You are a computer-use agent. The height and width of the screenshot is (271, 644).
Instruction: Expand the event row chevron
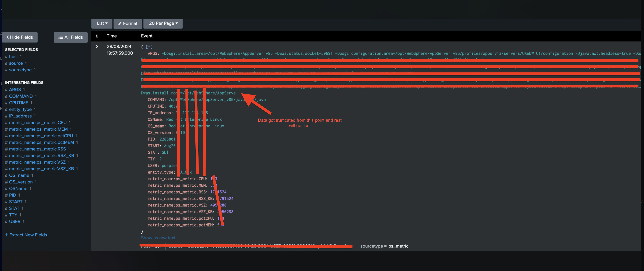coord(97,47)
